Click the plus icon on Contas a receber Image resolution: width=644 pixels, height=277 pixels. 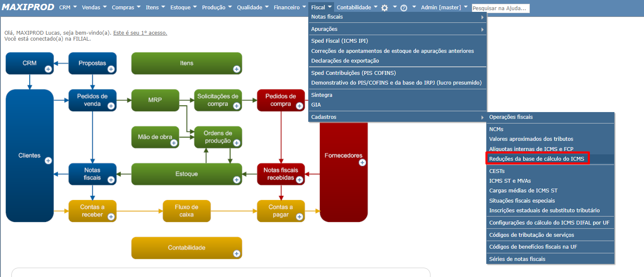[x=111, y=217]
